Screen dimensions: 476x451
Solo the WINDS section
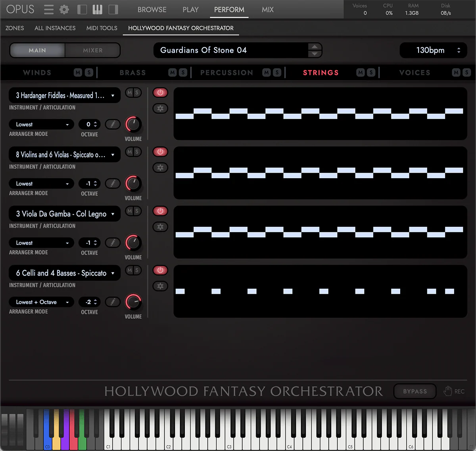[x=89, y=72]
